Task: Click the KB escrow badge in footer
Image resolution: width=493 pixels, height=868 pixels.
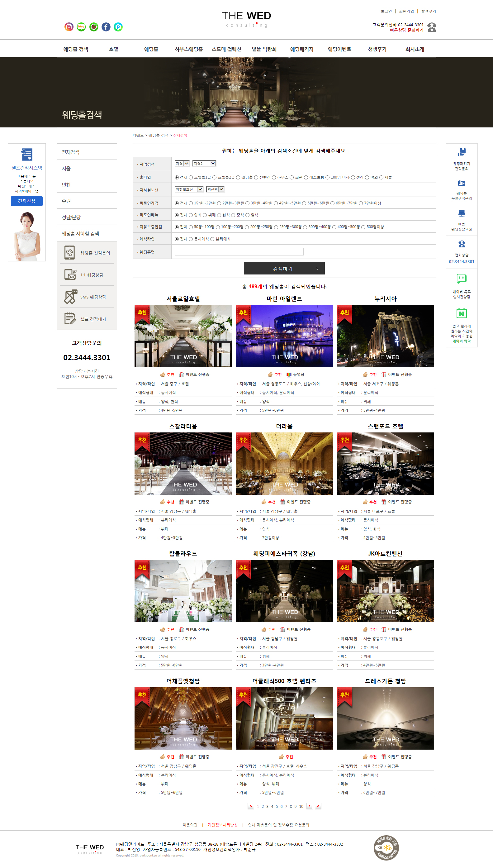Action: point(386,847)
